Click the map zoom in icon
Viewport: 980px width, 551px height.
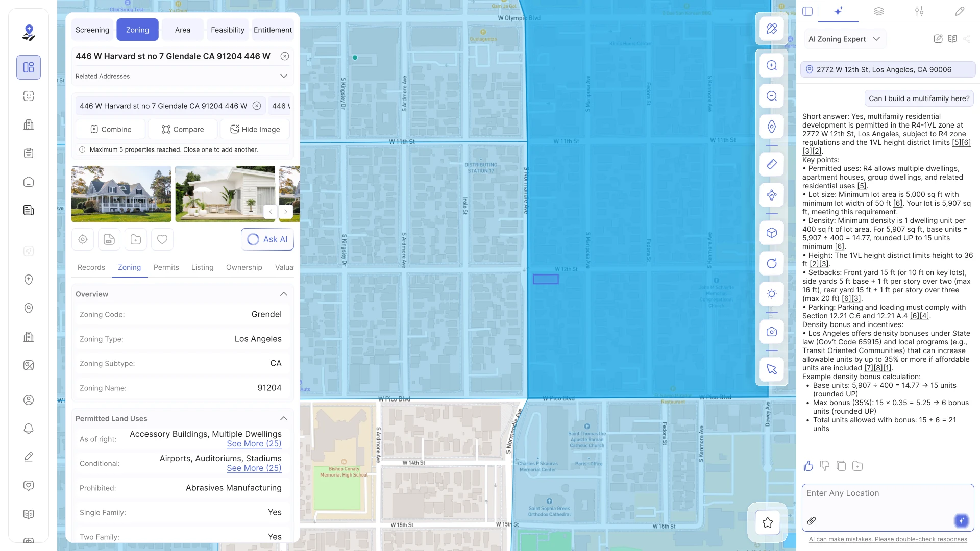click(x=772, y=65)
